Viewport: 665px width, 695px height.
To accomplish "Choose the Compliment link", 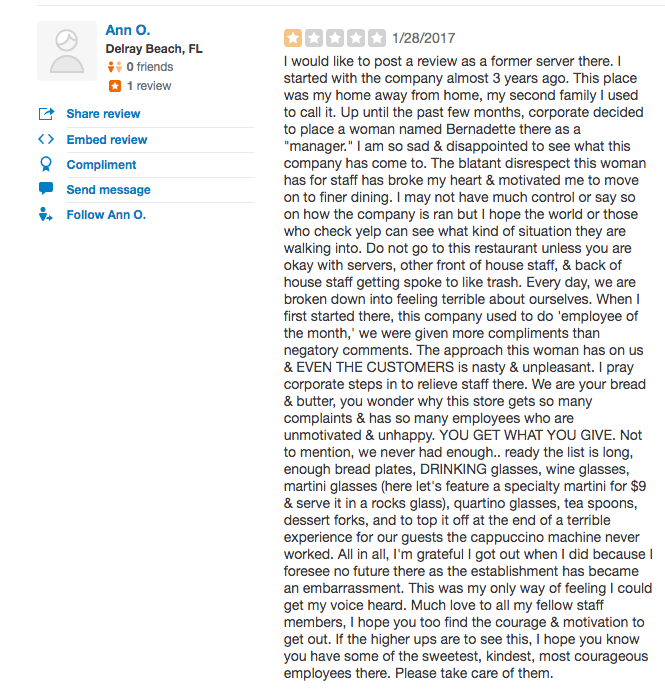I will [x=102, y=165].
